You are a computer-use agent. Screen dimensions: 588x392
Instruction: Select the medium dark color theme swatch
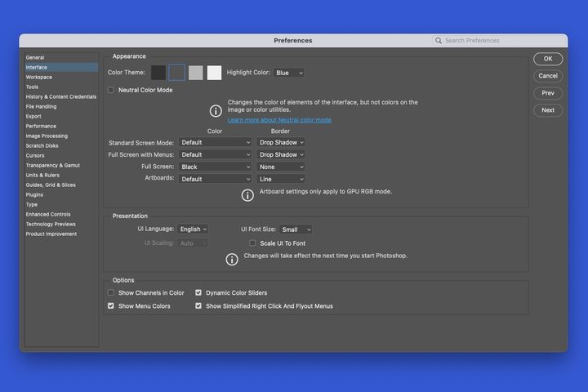point(177,73)
